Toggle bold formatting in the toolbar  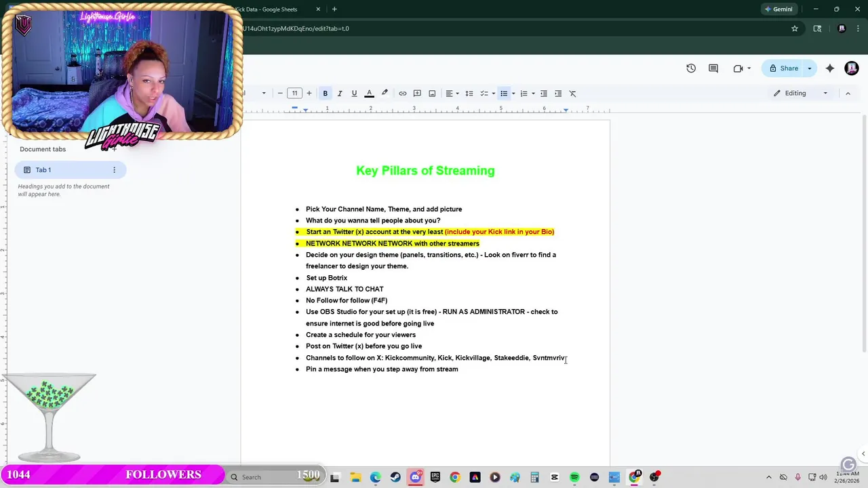325,94
